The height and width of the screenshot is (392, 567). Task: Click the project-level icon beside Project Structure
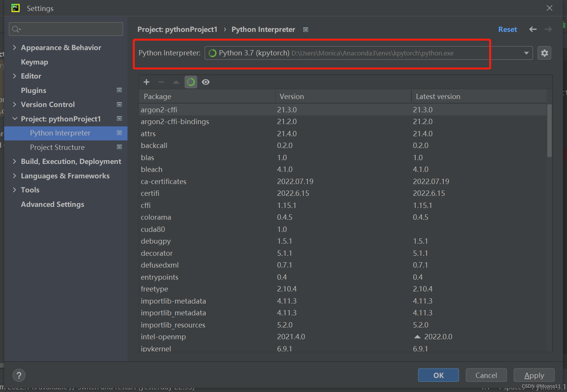(x=120, y=147)
